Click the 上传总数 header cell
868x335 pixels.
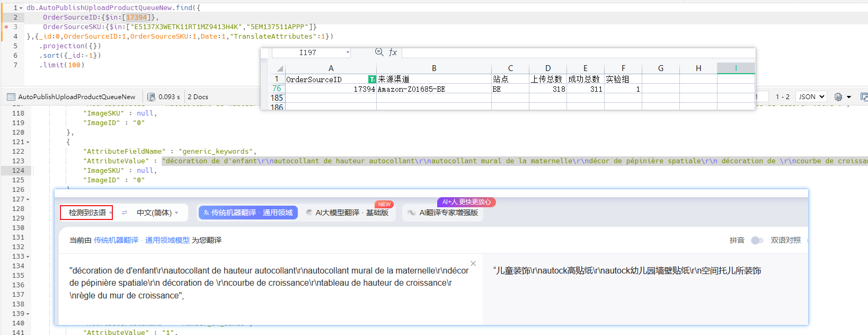(548, 79)
